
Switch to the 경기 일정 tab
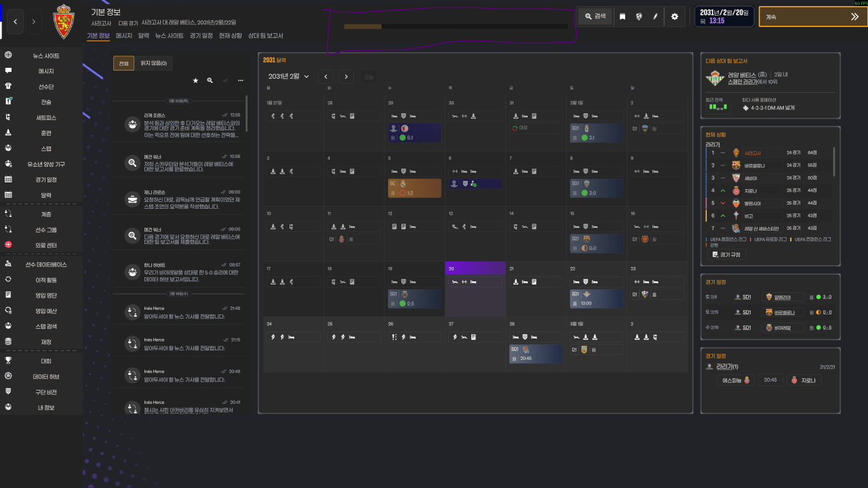[201, 35]
